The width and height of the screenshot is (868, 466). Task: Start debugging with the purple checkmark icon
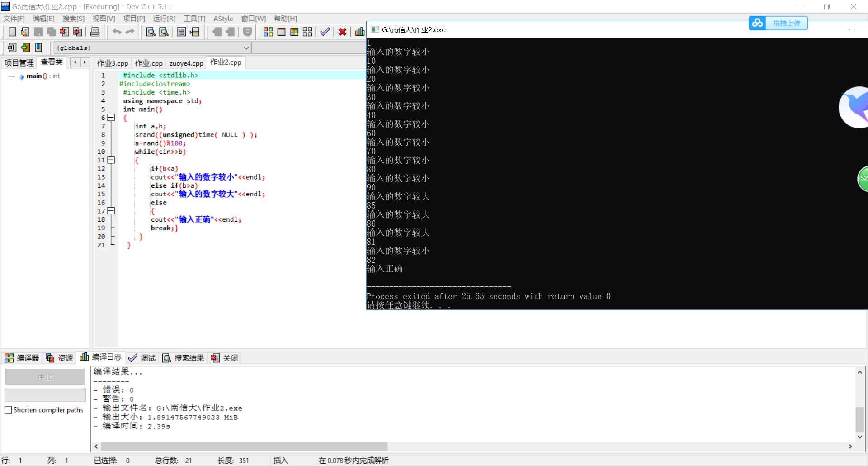(325, 32)
